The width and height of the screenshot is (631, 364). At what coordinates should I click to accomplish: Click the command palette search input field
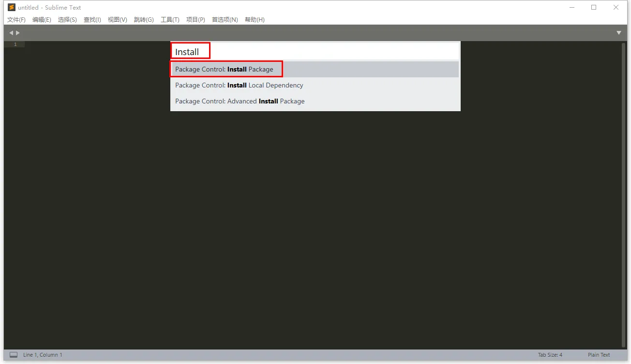click(x=315, y=52)
